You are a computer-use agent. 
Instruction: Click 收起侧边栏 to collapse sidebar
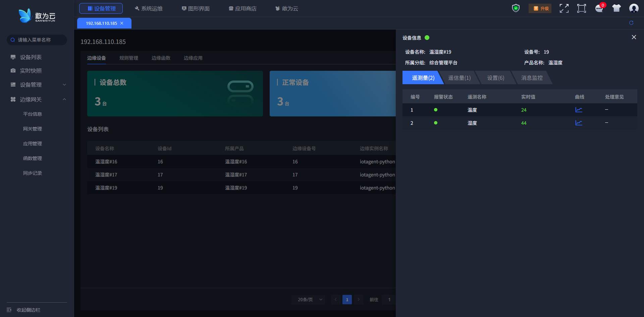(x=29, y=310)
